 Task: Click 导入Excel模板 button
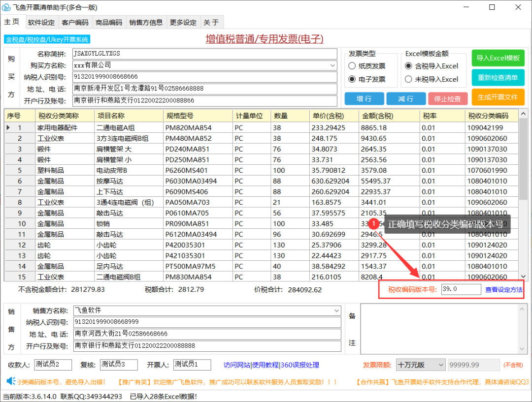pyautogui.click(x=498, y=58)
